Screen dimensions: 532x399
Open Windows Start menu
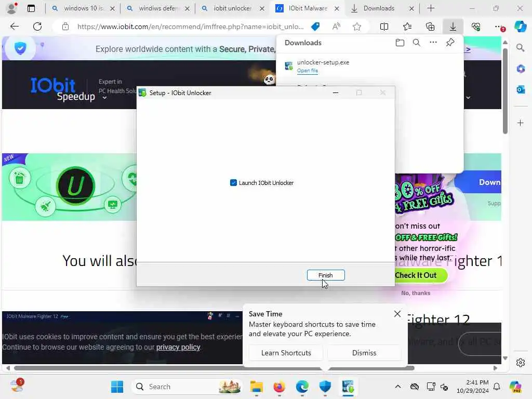tap(117, 387)
